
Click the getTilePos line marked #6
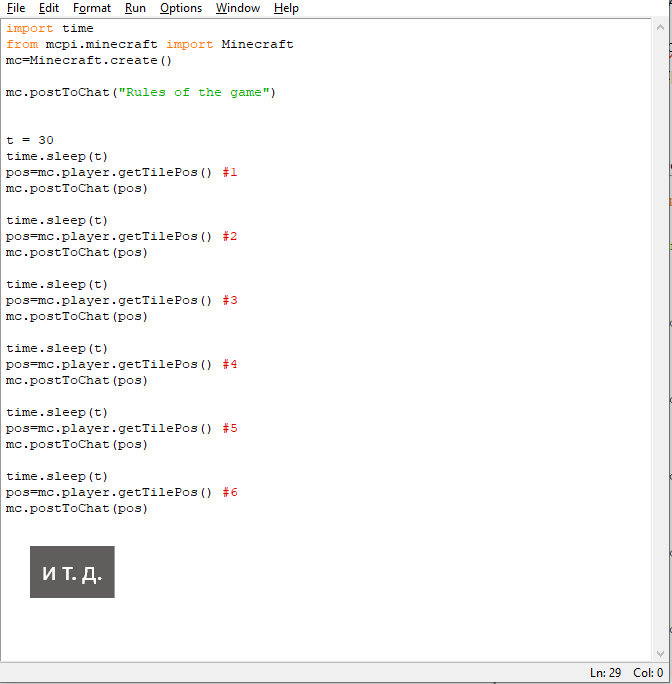tap(122, 492)
